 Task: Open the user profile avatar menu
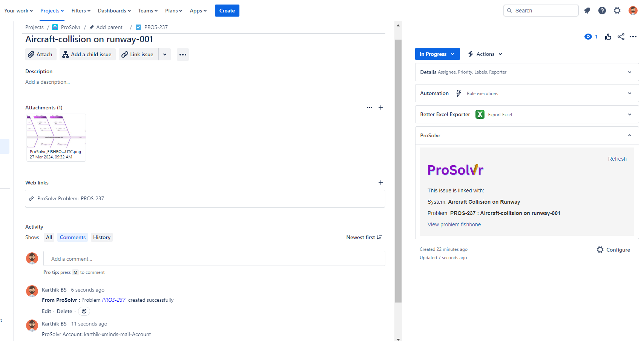tap(633, 11)
